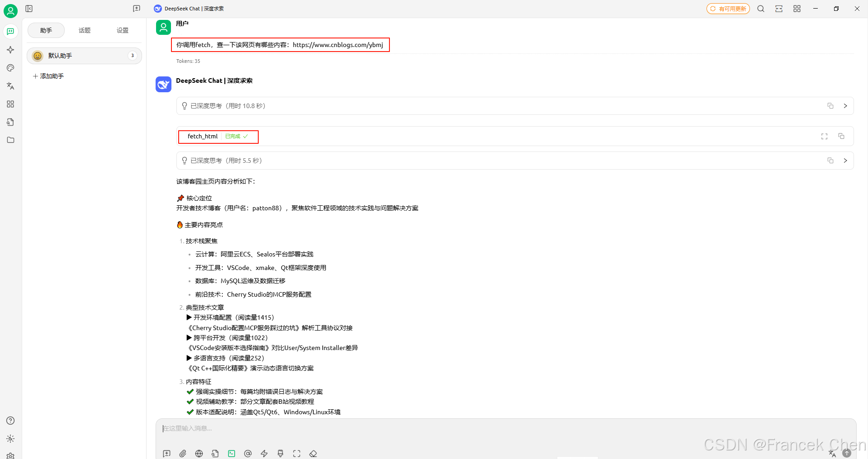
Task: Open the knowledge base sidebar icon
Action: click(10, 122)
